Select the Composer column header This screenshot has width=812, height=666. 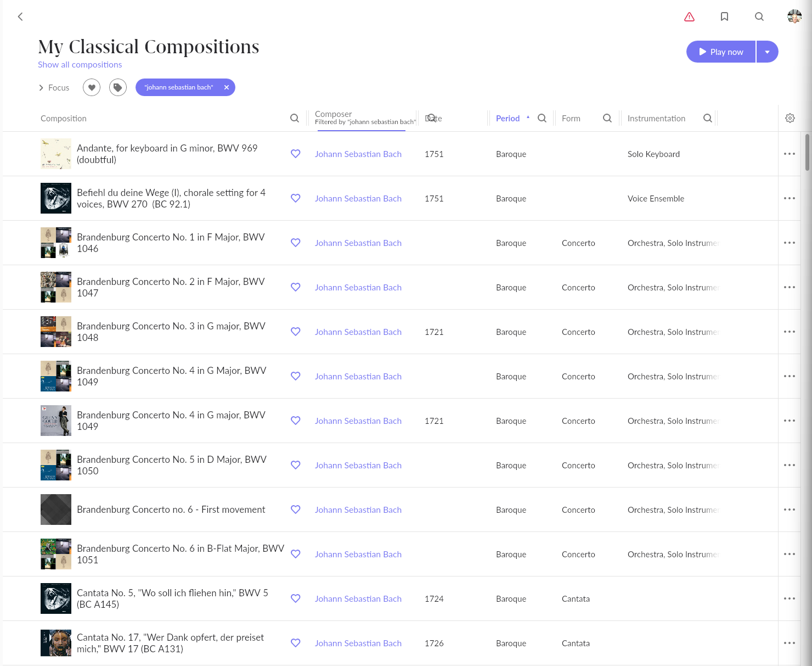coord(334,114)
